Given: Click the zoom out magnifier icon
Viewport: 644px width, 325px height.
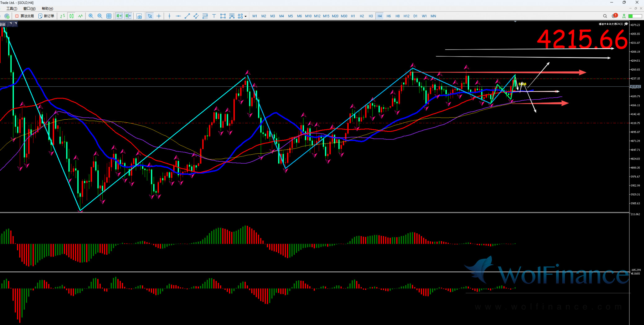Looking at the screenshot, I should [x=100, y=16].
